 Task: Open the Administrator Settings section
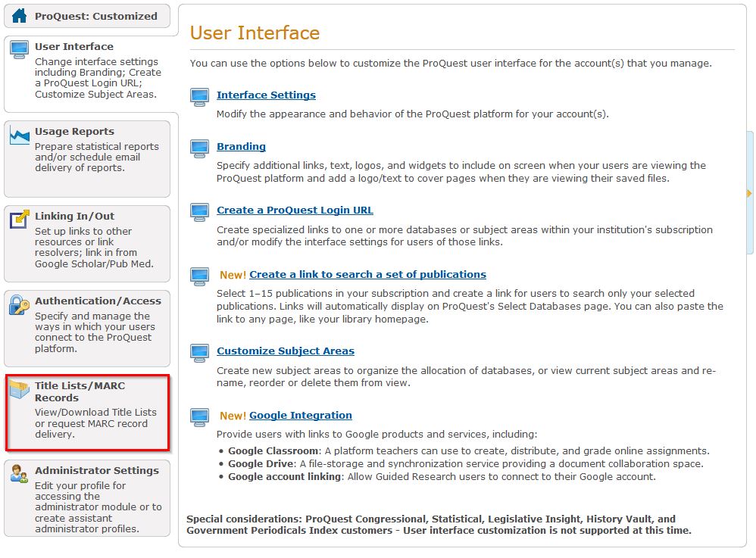coord(96,470)
